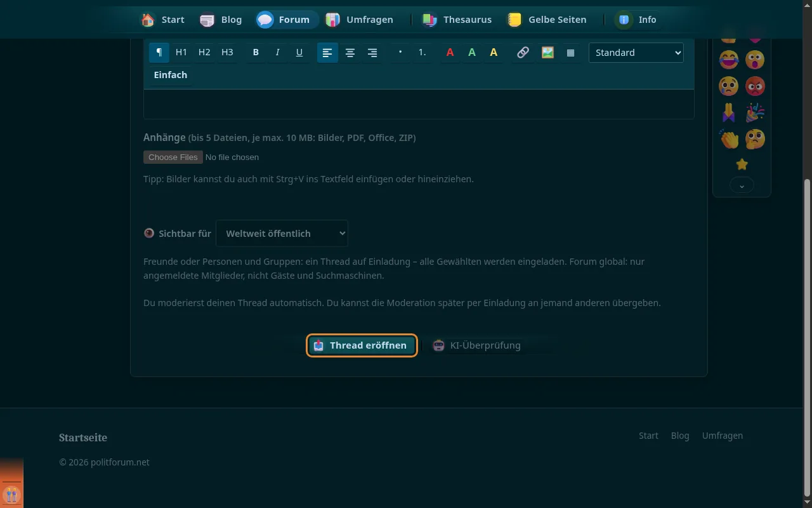Insert the sad crying emoji
The image size is (812, 508).
click(x=729, y=86)
